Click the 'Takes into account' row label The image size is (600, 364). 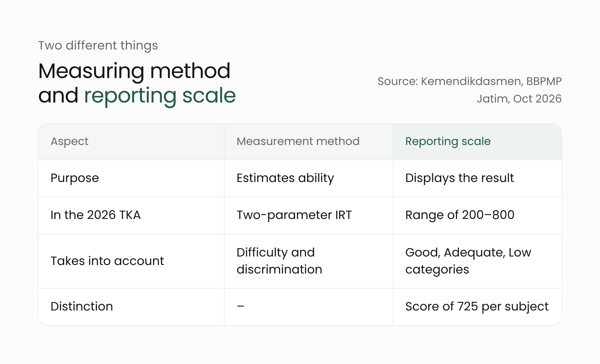click(107, 261)
